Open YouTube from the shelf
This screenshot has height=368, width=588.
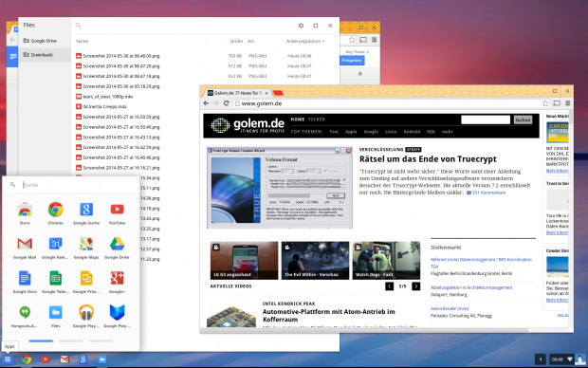[46, 359]
